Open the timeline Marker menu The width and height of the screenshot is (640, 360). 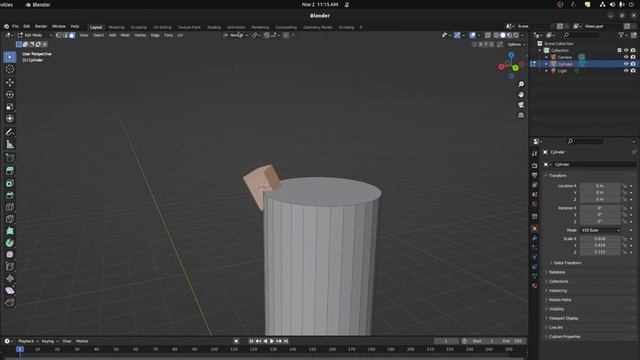[x=82, y=341]
